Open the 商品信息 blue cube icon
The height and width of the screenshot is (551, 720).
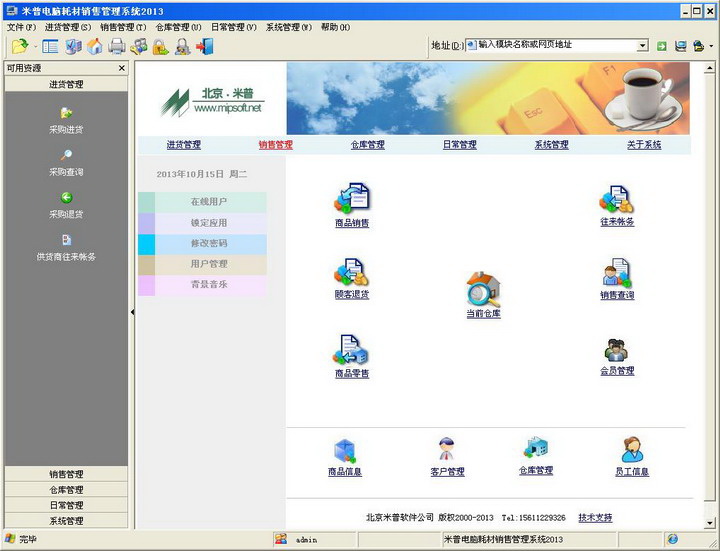click(345, 451)
